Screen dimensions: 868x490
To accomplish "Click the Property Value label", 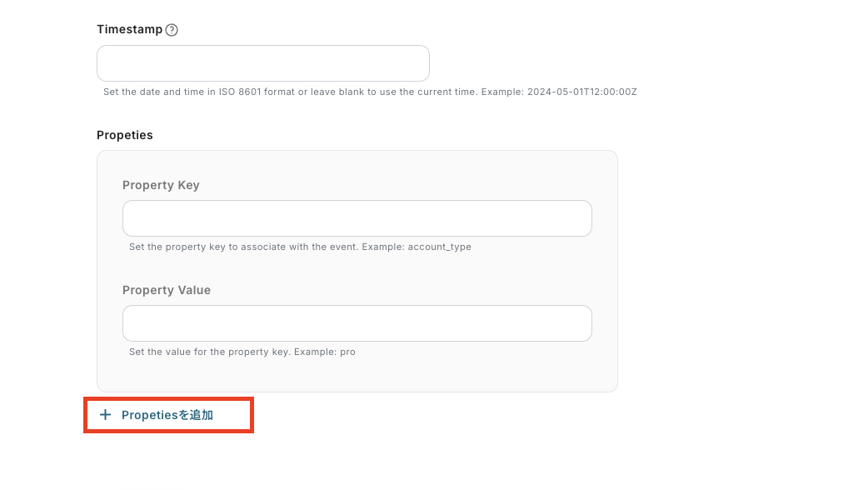I will click(167, 290).
